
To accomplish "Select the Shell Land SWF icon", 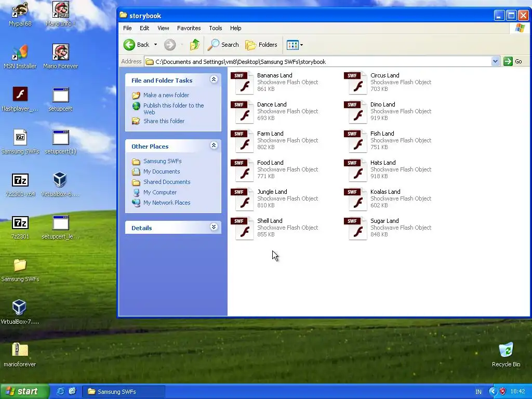I will click(x=243, y=229).
